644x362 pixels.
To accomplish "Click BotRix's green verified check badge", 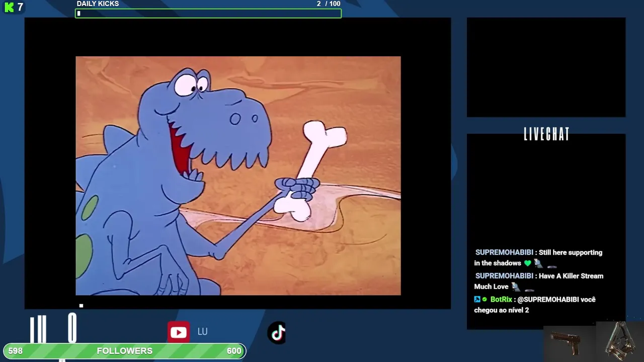I will click(x=485, y=299).
